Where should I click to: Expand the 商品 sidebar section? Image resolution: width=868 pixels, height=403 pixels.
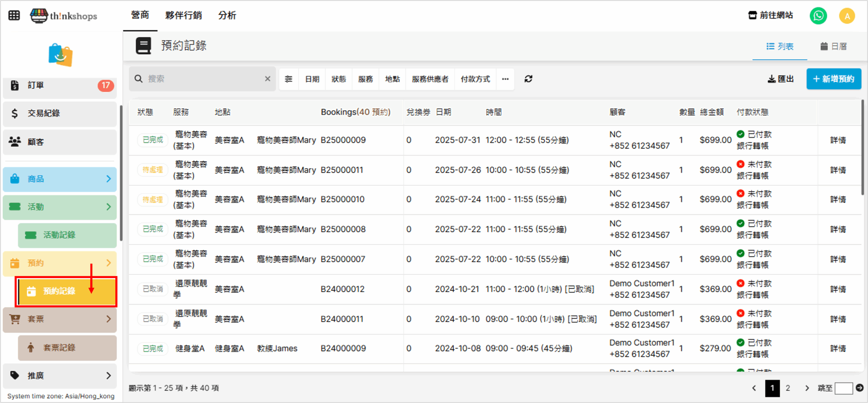(x=60, y=179)
